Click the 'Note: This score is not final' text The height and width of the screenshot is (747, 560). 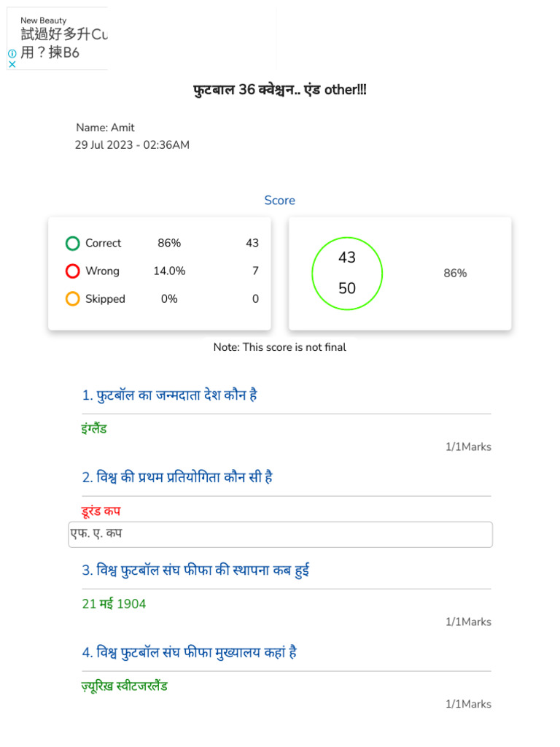pyautogui.click(x=280, y=347)
